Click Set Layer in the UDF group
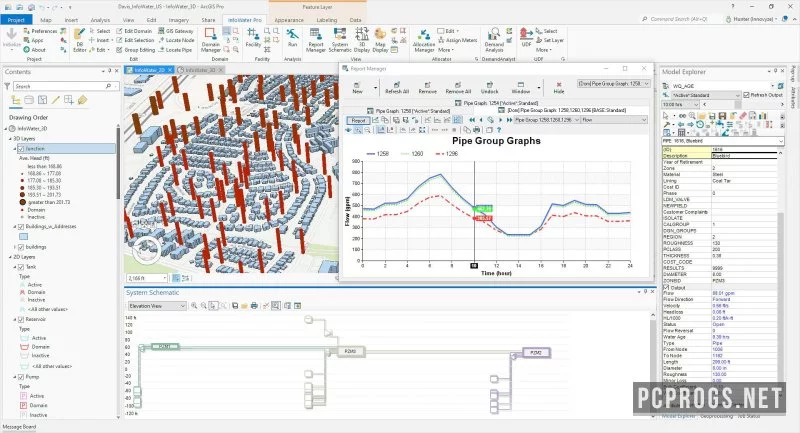This screenshot has height=433, width=800. [x=549, y=40]
